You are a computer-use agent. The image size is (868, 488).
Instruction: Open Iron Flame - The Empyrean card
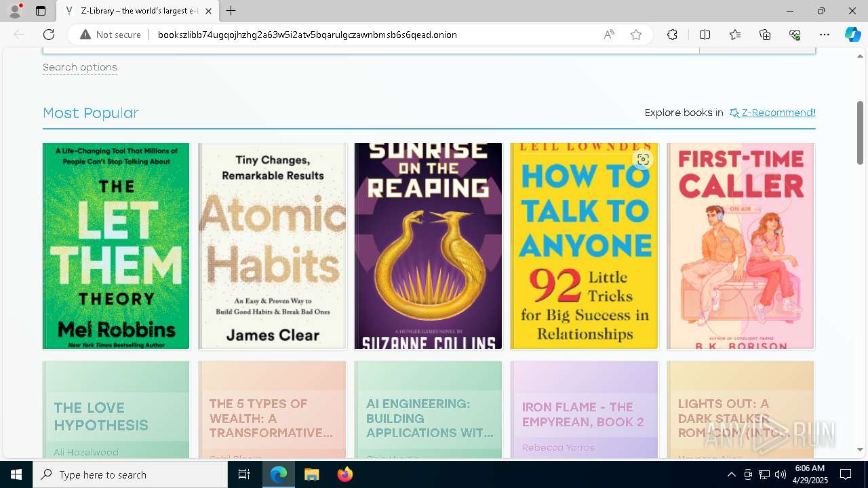(584, 409)
